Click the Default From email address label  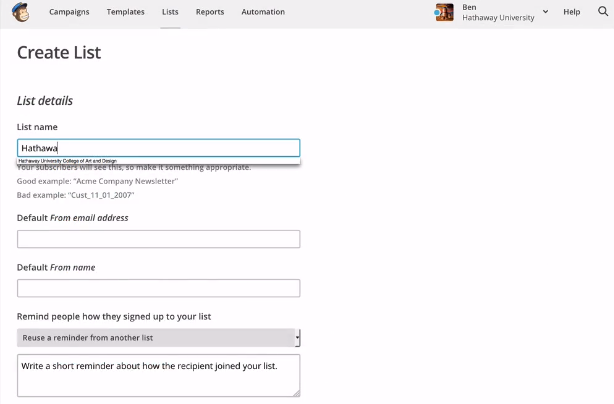click(x=73, y=217)
